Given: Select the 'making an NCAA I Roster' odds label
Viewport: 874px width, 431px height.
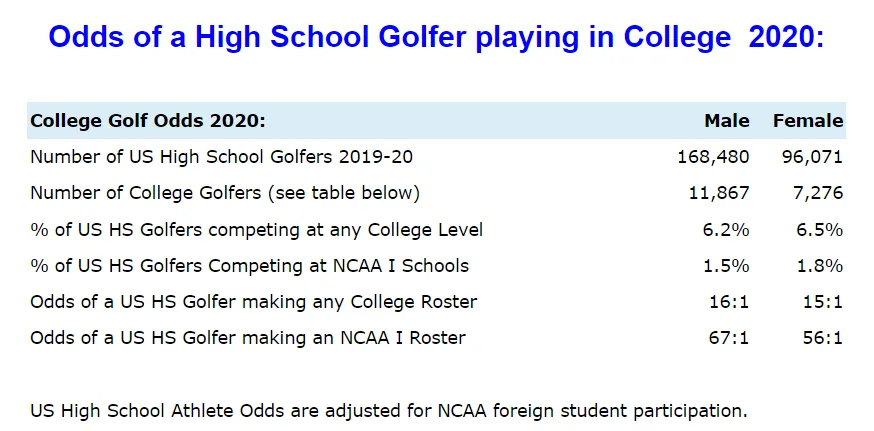Looking at the screenshot, I should tap(247, 337).
